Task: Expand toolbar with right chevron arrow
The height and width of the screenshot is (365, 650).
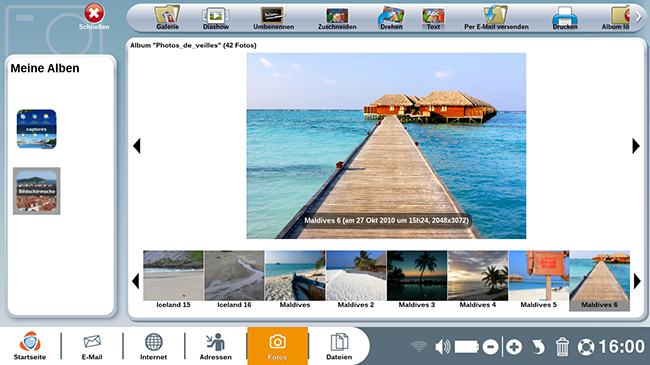Action: [x=639, y=17]
